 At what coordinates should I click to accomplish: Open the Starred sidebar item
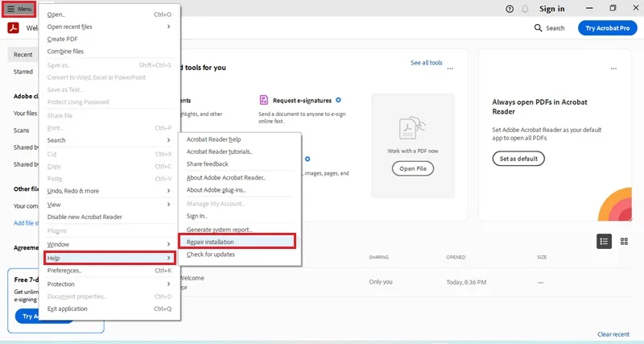(x=23, y=72)
